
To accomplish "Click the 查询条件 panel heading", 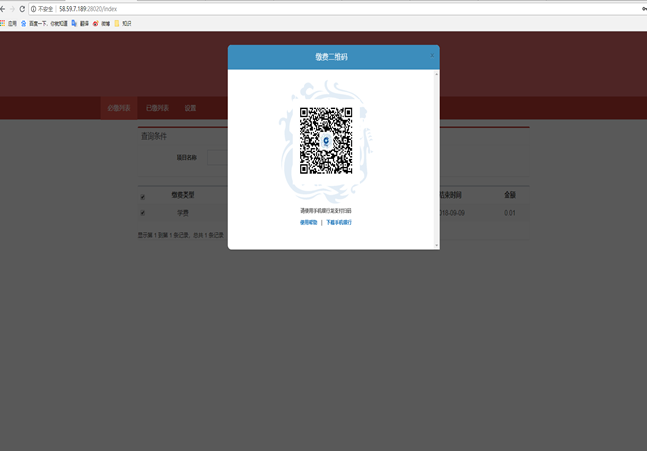I will pyautogui.click(x=154, y=136).
